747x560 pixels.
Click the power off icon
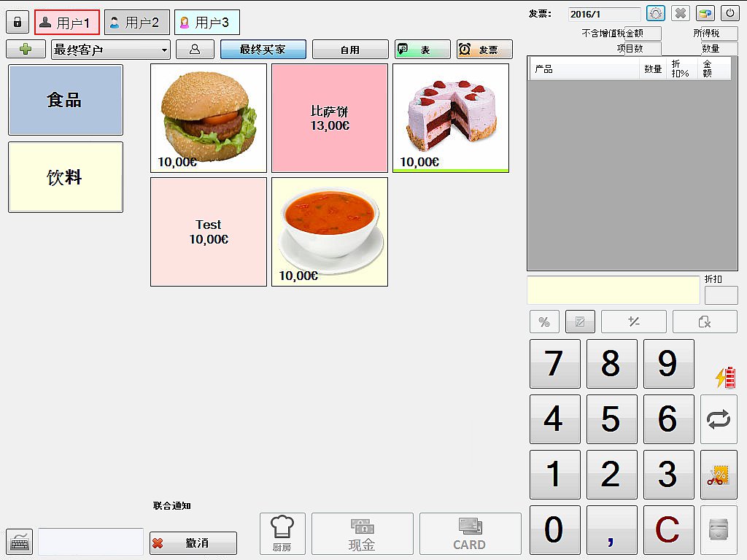729,13
